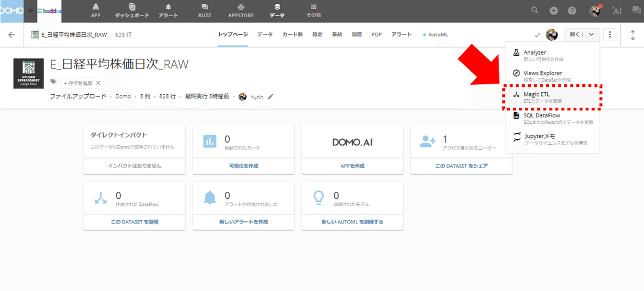Click the Upload Spreadsheet dataset thumbnail
Image resolution: width=644 pixels, height=291 pixels.
click(28, 73)
